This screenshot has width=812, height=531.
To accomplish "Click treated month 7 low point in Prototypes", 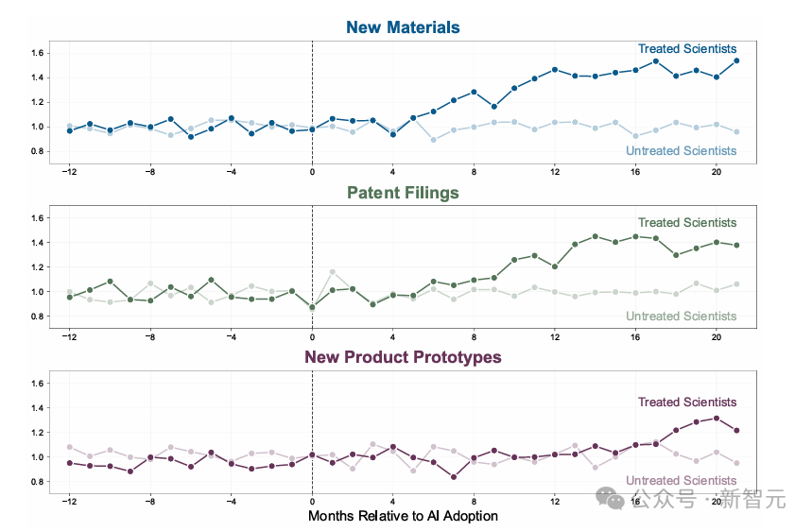I will tap(454, 477).
